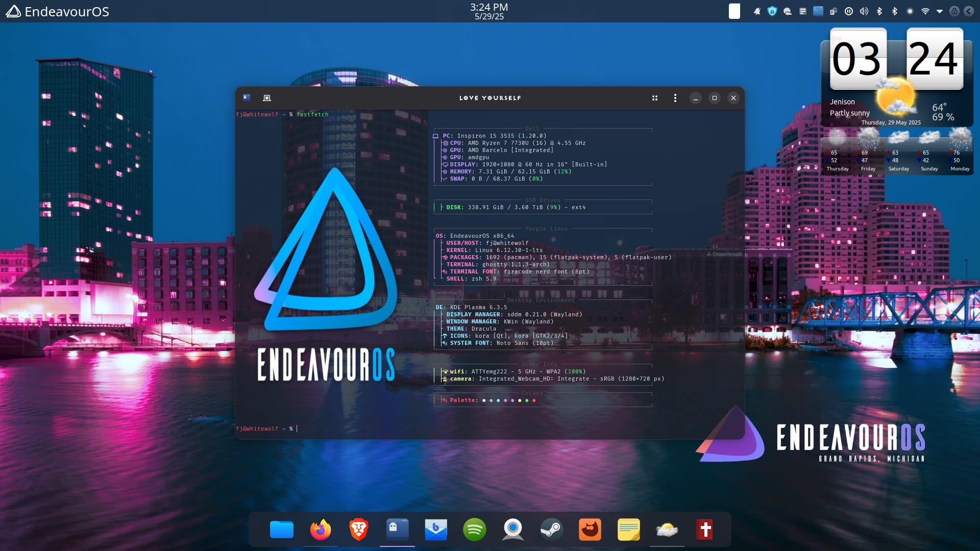Open the Wi-Fi network tray icon

pyautogui.click(x=925, y=11)
